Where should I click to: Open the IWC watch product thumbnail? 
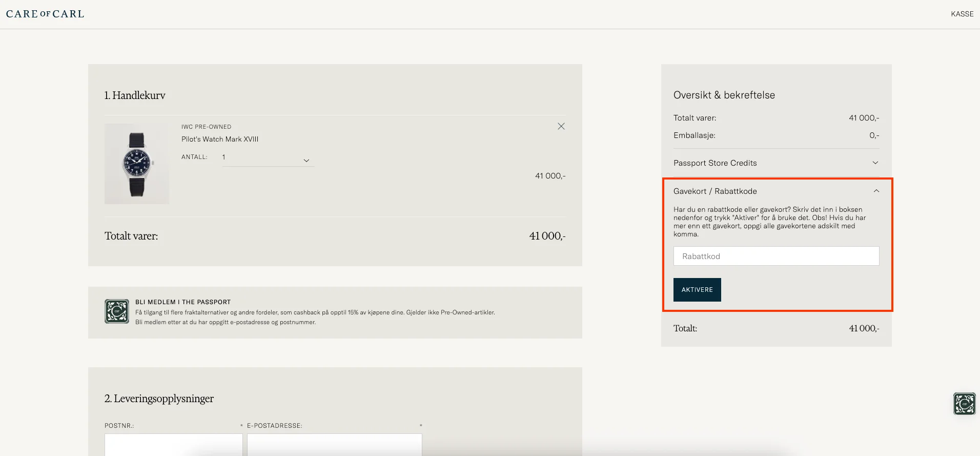click(137, 164)
